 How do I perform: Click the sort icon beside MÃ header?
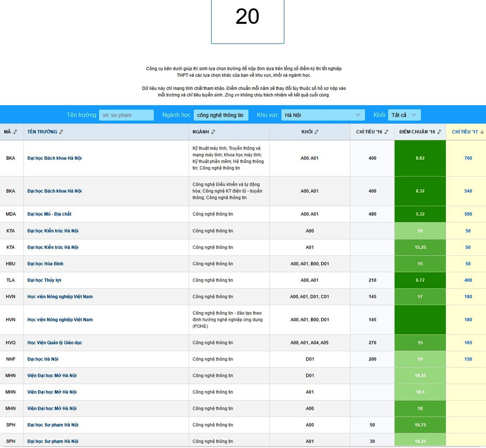(15, 132)
